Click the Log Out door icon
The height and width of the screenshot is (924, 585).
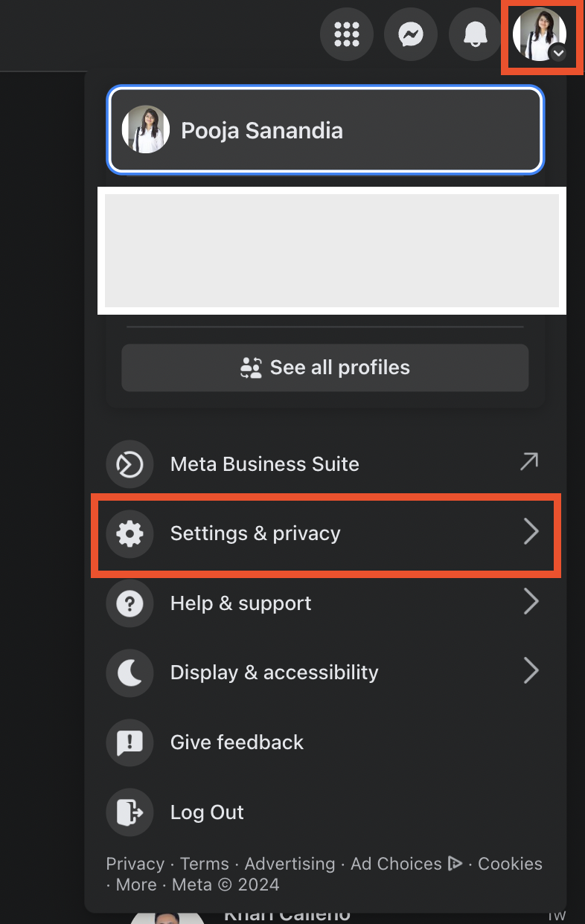pos(130,812)
